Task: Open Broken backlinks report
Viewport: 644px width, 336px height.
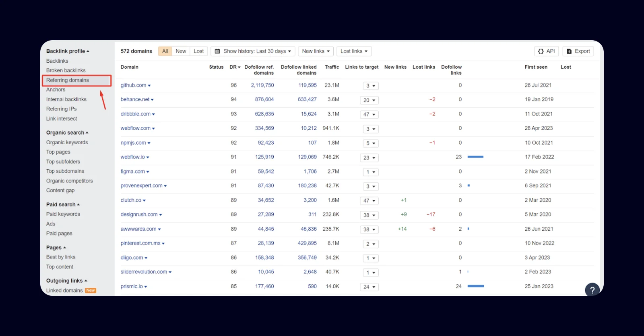Action: (66, 70)
